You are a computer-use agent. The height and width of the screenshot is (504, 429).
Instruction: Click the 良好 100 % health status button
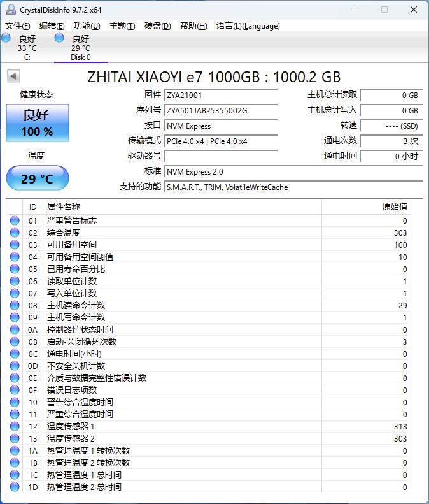pyautogui.click(x=38, y=123)
